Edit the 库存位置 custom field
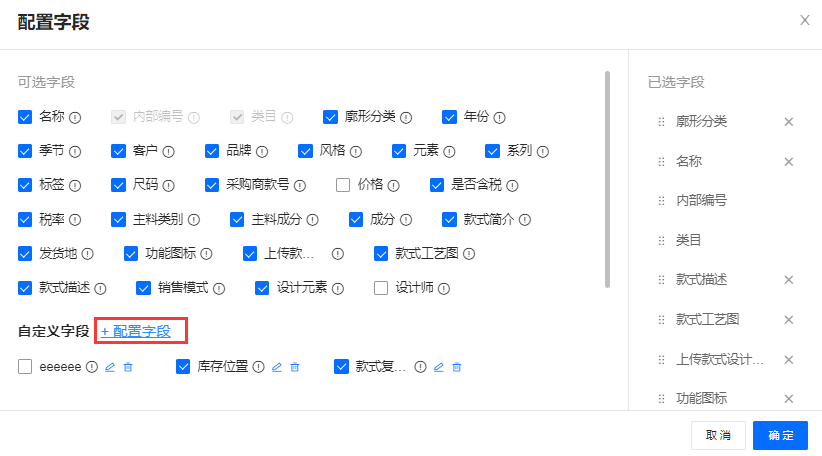 277,367
